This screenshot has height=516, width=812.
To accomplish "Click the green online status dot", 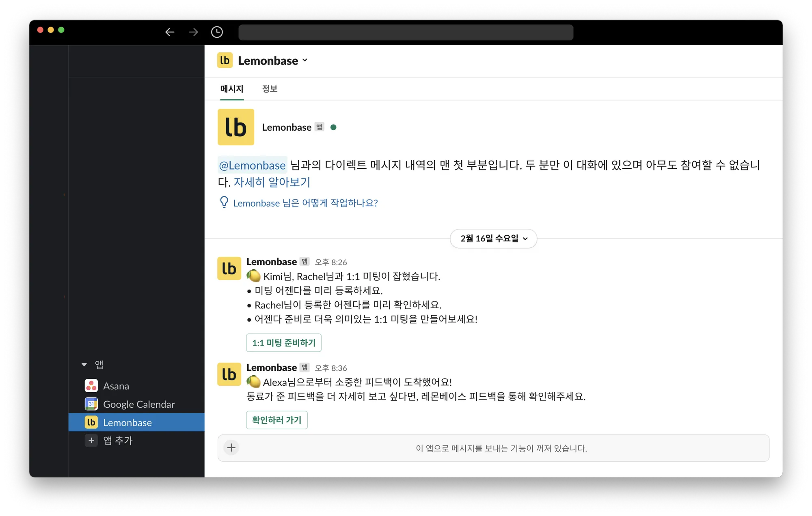I will pyautogui.click(x=333, y=127).
